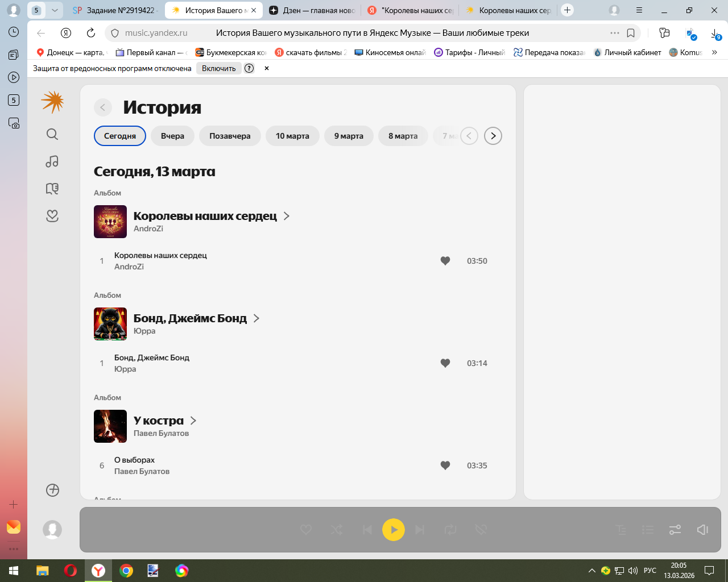728x582 pixels.
Task: Mute volume in player bar
Action: [x=702, y=530]
